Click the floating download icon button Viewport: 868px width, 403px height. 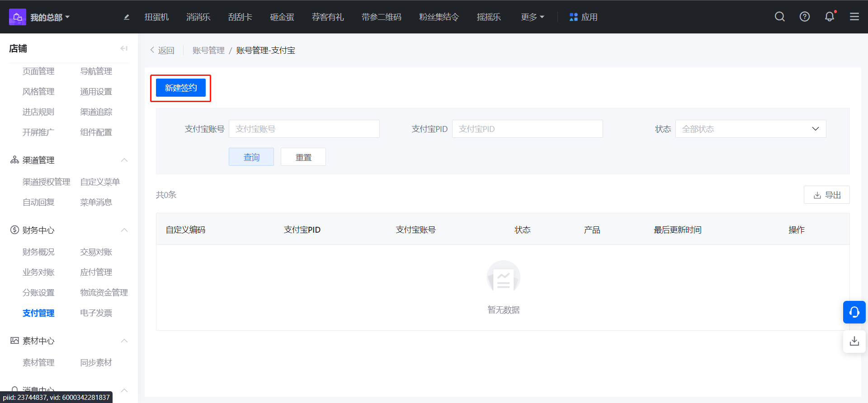coord(854,341)
